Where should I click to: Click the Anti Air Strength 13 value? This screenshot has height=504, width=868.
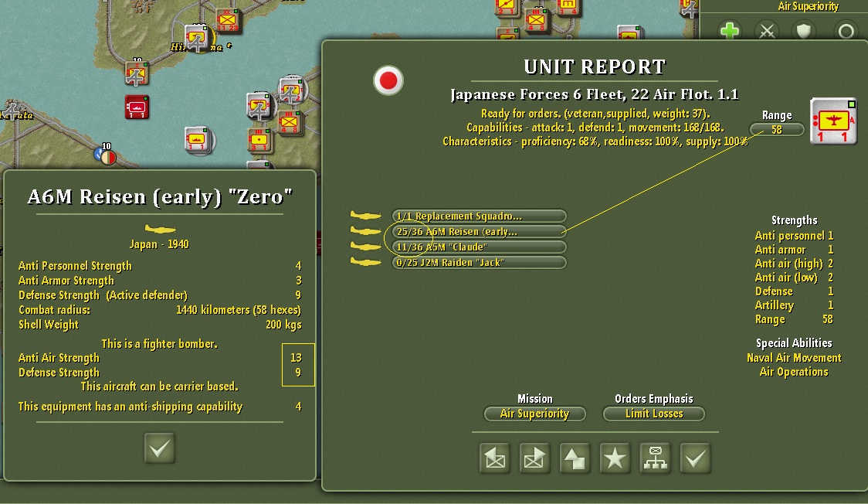[x=297, y=358]
